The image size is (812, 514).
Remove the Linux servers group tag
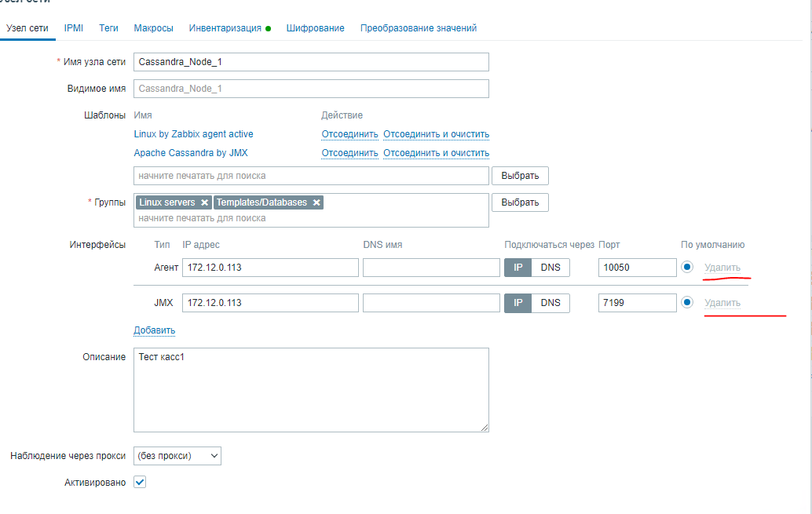click(204, 202)
